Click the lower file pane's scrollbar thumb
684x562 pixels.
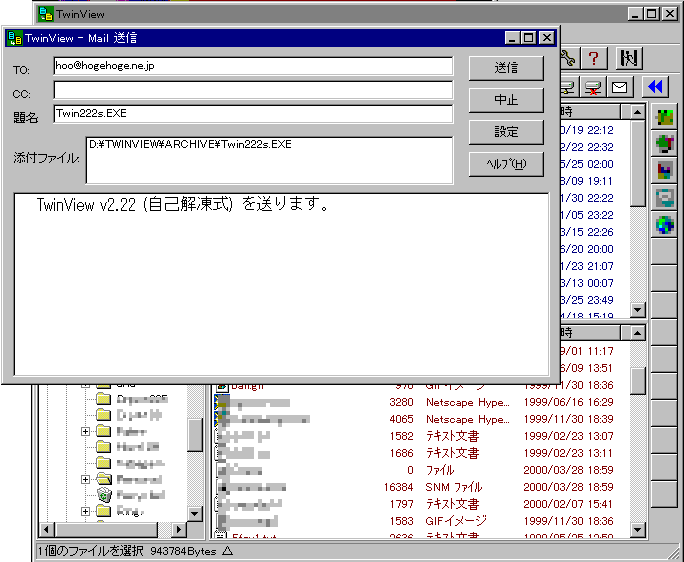637,380
